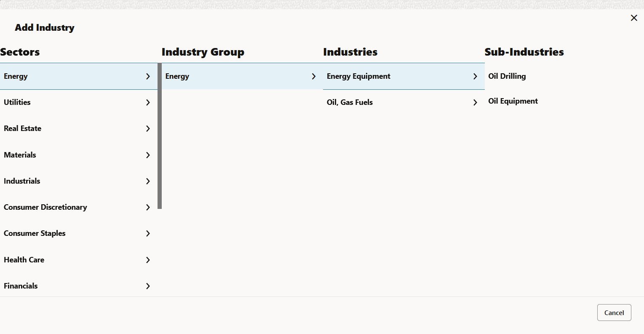Expand the Materials sector chevron

click(148, 155)
